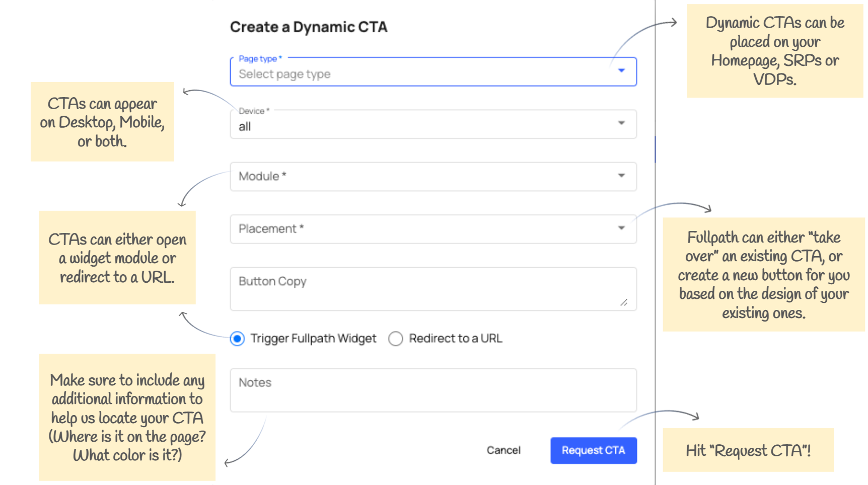The image size is (868, 485).
Task: Click the 'Hit Request CTA' sticky note
Action: tap(748, 450)
